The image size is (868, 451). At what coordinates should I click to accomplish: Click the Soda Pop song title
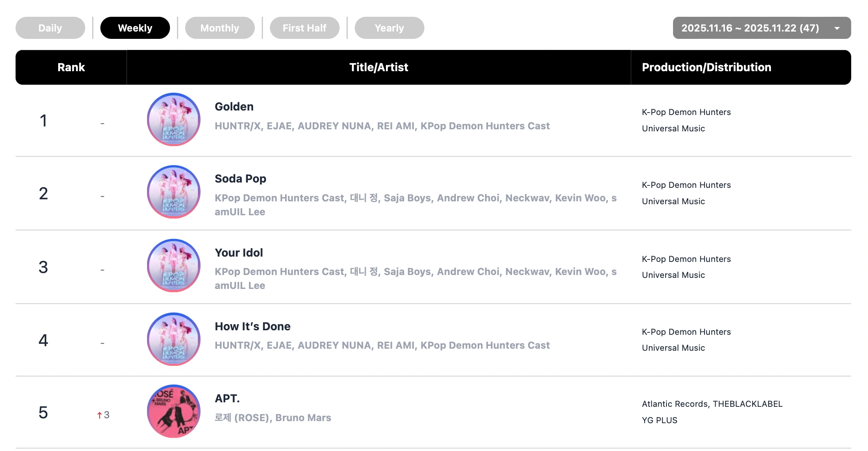click(240, 179)
